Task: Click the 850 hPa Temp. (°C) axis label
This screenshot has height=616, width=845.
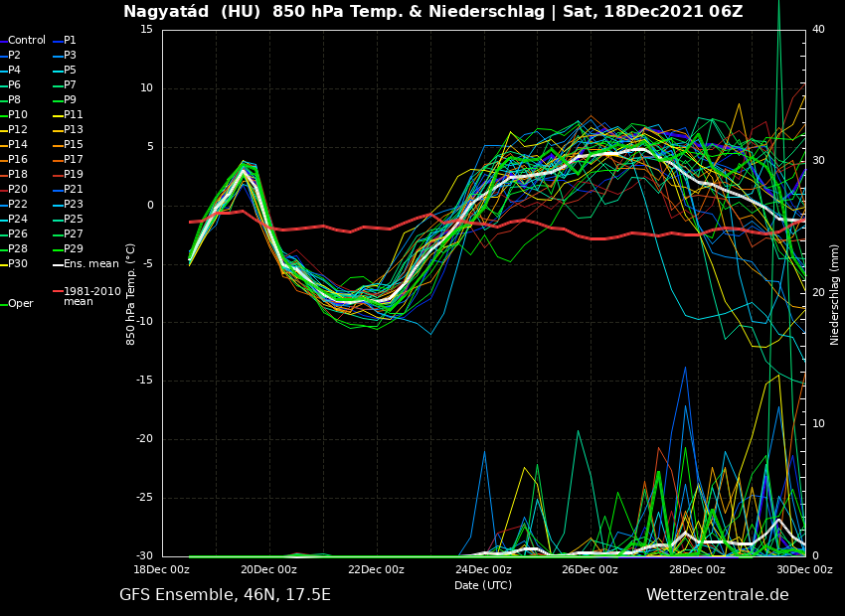Action: tap(131, 294)
